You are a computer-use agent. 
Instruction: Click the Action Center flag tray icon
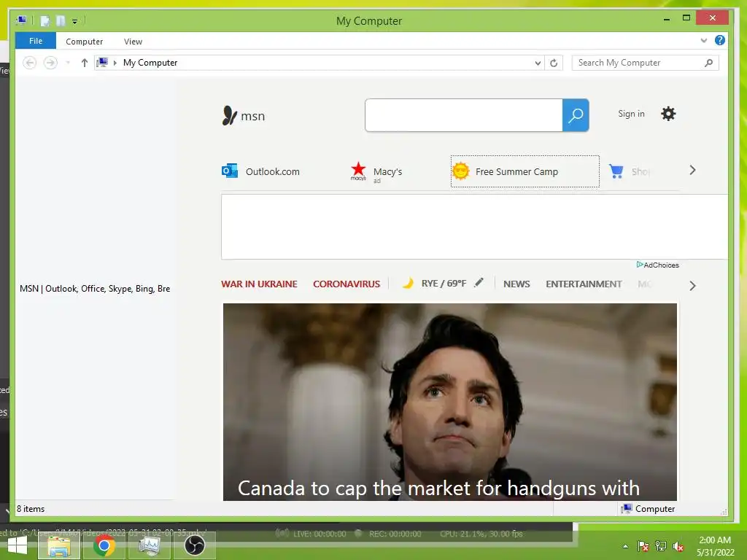coord(643,546)
